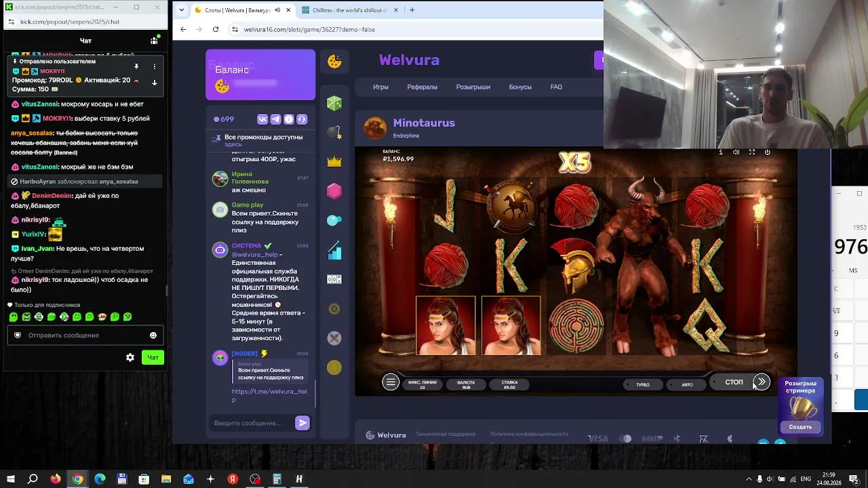Screen dimensions: 868x488
Task: Open the support headset button
Action: pyautogui.click(x=302, y=119)
